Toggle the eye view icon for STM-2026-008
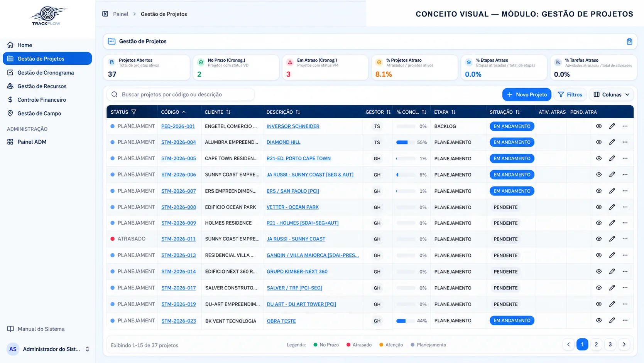The width and height of the screenshot is (644, 363). point(599,207)
